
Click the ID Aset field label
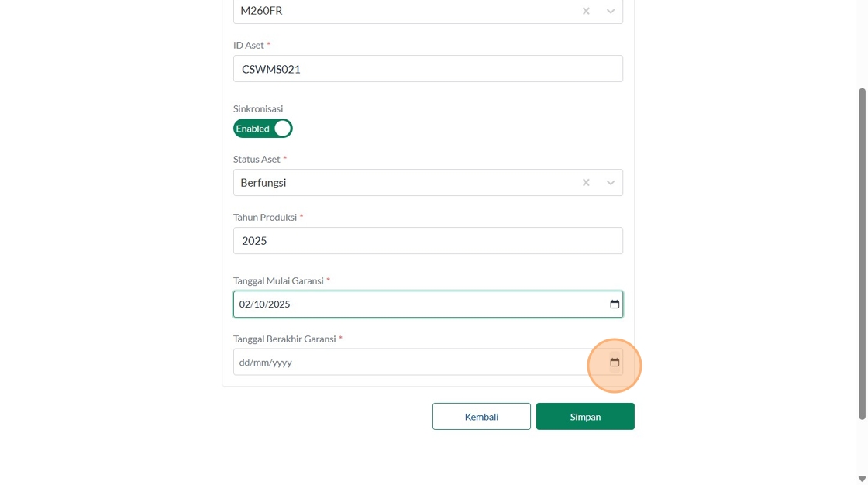(x=249, y=46)
